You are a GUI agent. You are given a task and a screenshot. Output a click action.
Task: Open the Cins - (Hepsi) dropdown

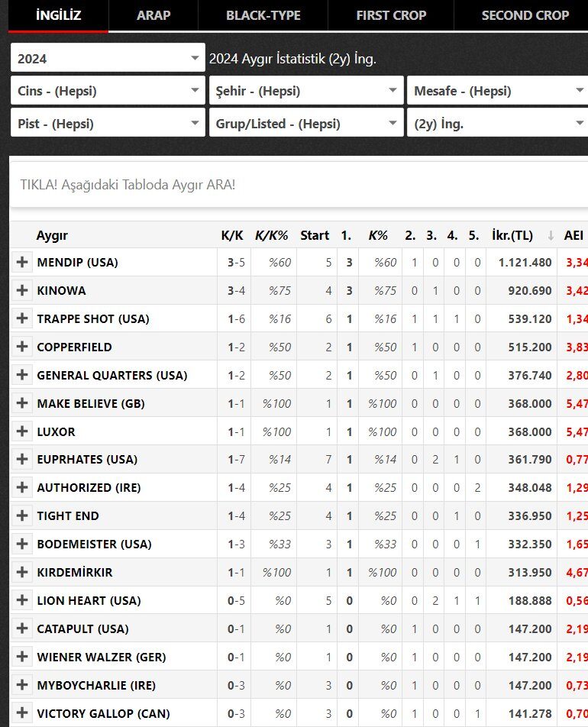[x=108, y=90]
